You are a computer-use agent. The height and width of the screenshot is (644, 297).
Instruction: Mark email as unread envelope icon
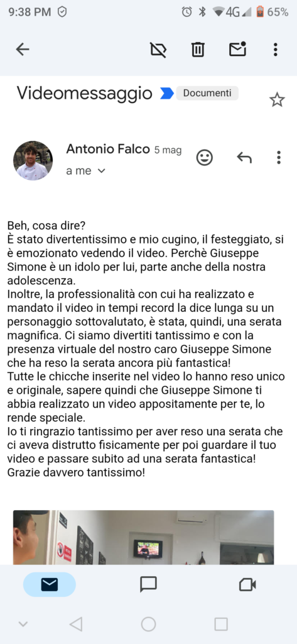point(237,49)
